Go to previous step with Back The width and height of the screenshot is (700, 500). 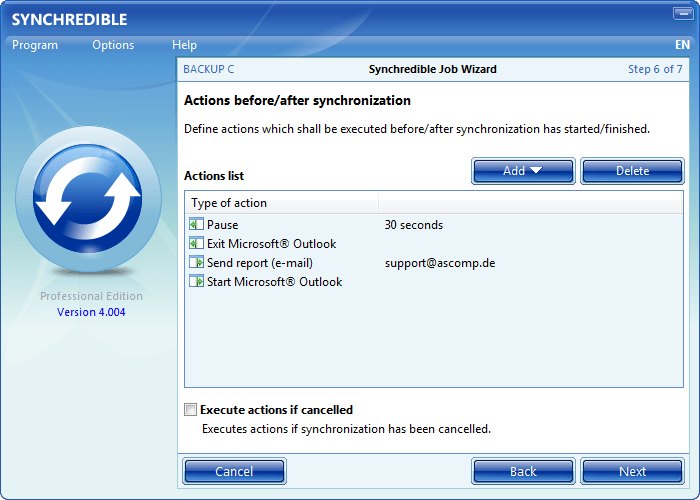coord(523,471)
